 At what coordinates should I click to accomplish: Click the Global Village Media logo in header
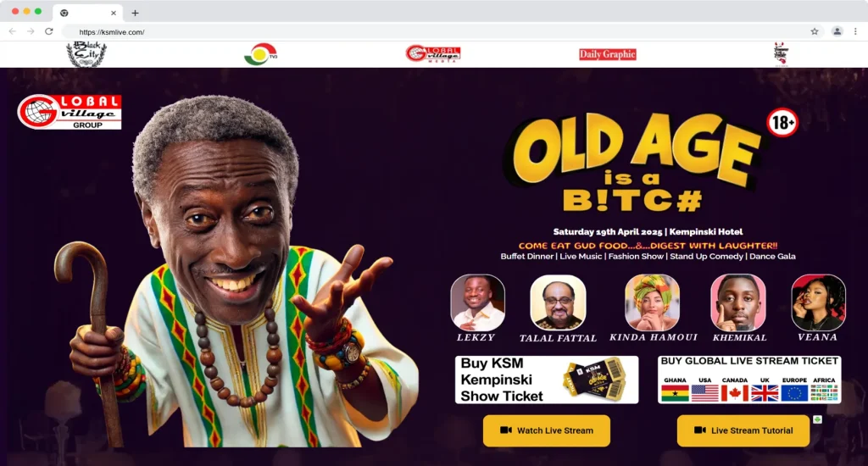click(x=433, y=53)
